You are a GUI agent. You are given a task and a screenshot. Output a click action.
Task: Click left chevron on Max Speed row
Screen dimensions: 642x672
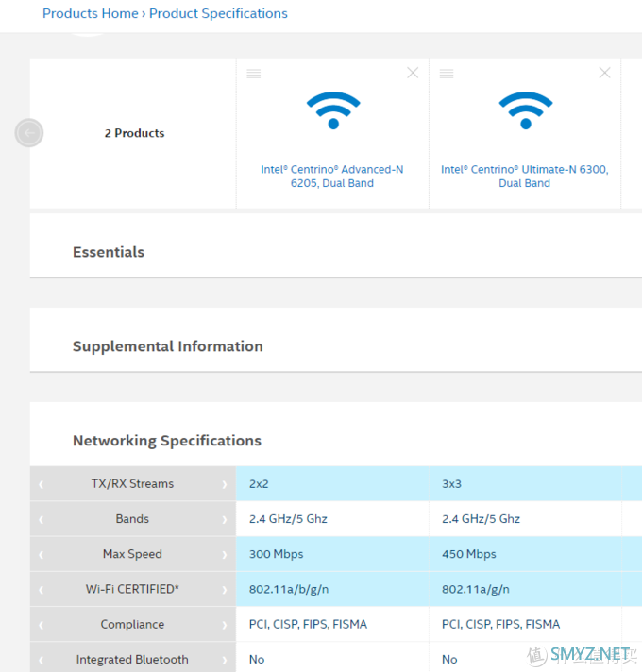pyautogui.click(x=42, y=555)
